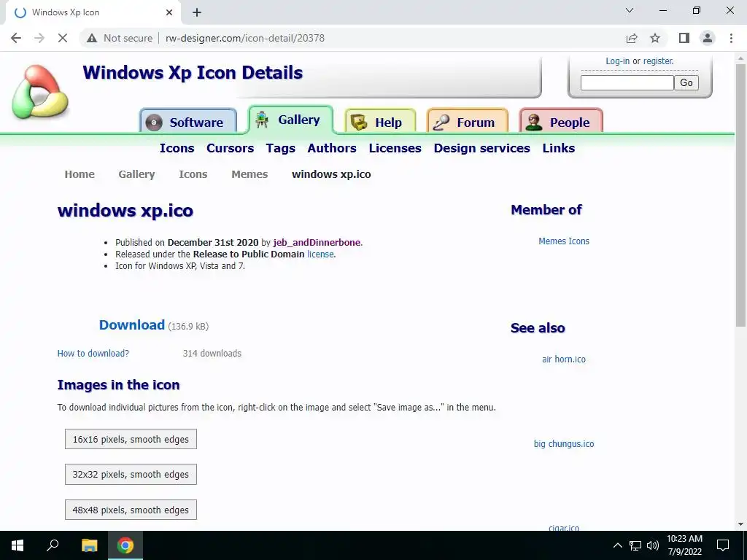Open the license link
The image size is (747, 560).
click(321, 254)
